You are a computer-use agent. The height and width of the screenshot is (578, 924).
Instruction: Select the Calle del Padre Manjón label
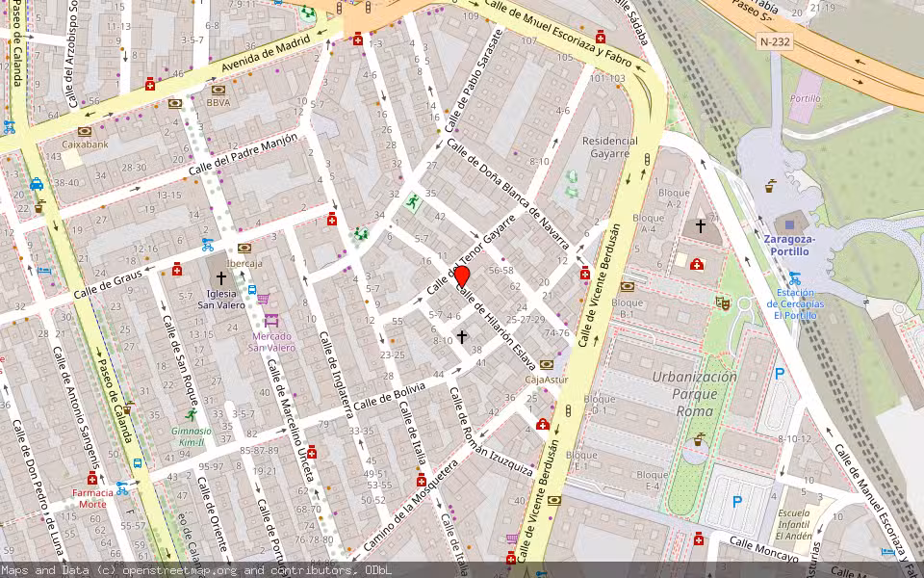tap(243, 154)
